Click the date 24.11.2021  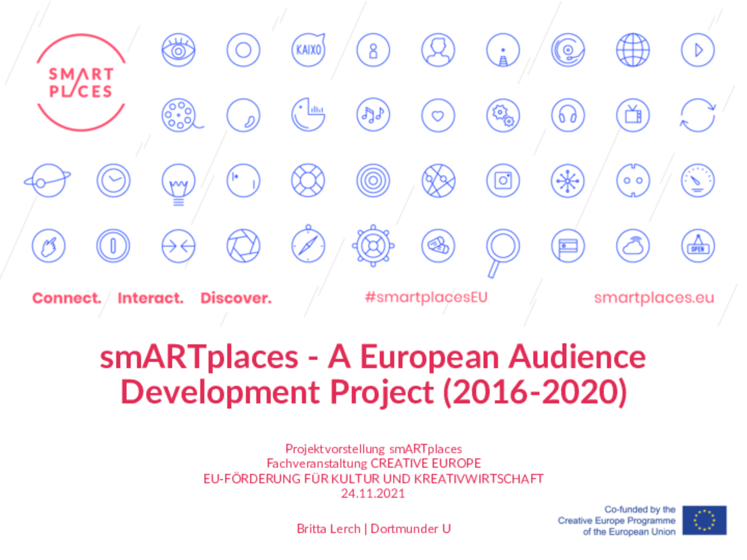click(x=373, y=493)
